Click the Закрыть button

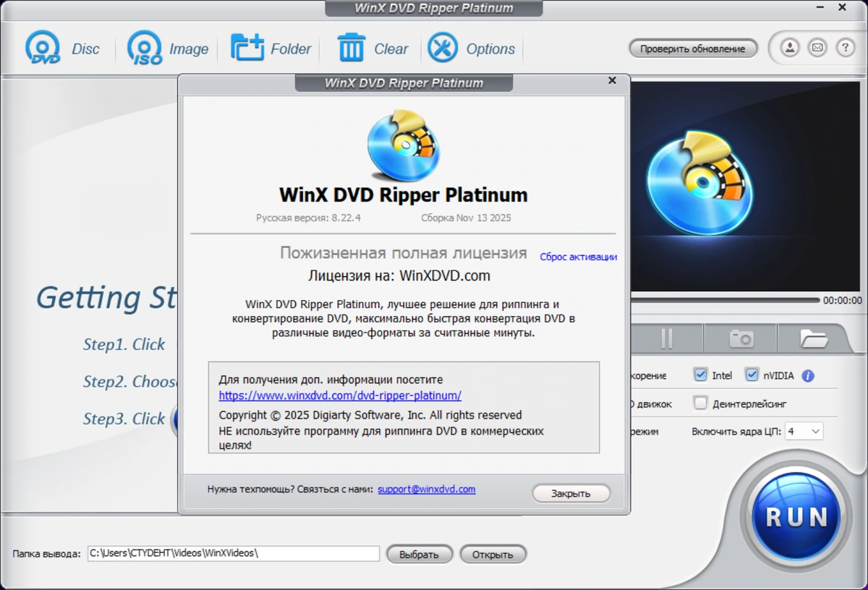click(571, 493)
